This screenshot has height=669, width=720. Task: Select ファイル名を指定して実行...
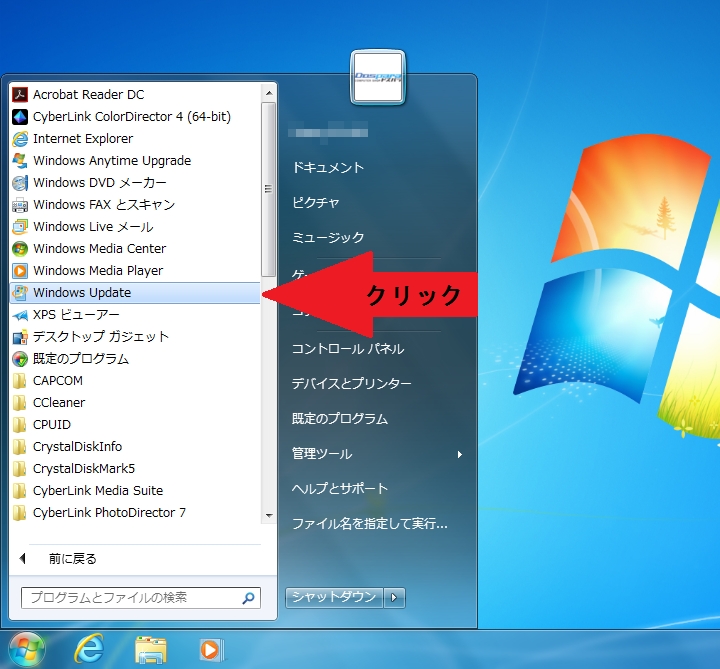coord(370,523)
